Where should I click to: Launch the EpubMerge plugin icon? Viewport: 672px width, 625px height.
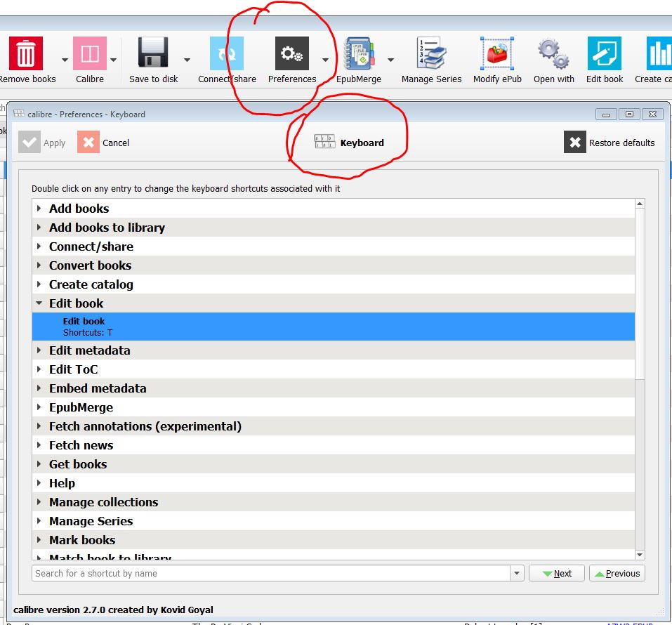[359, 53]
